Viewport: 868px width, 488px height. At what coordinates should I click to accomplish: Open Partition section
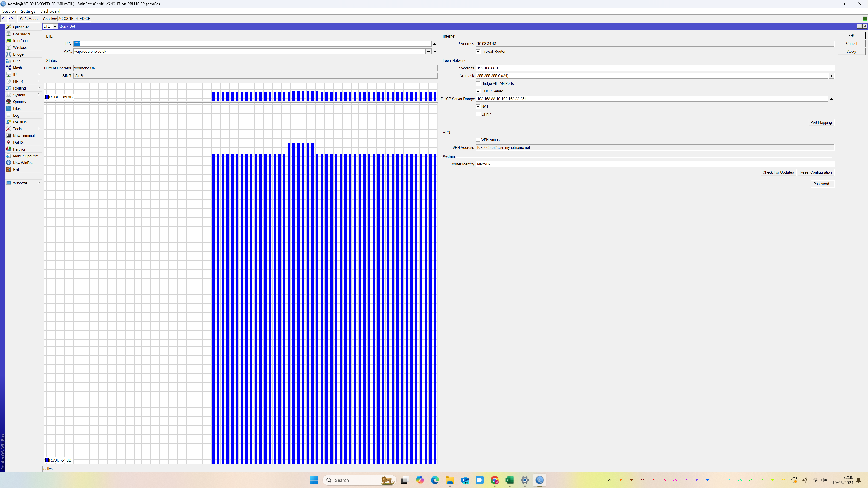point(19,149)
